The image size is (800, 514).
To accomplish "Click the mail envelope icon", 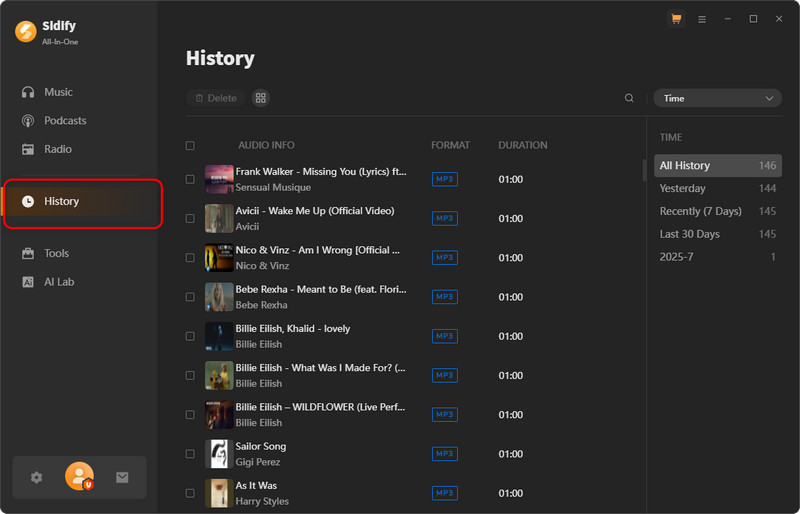I will tap(122, 478).
